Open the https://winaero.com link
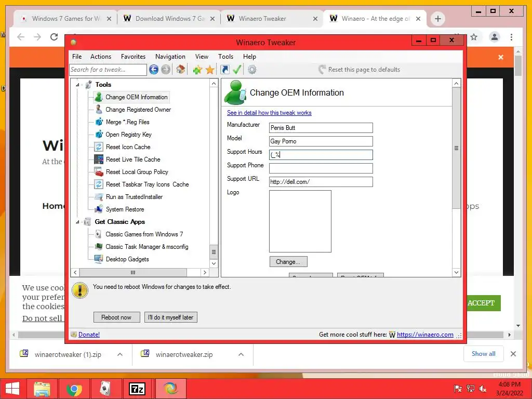 [425, 335]
